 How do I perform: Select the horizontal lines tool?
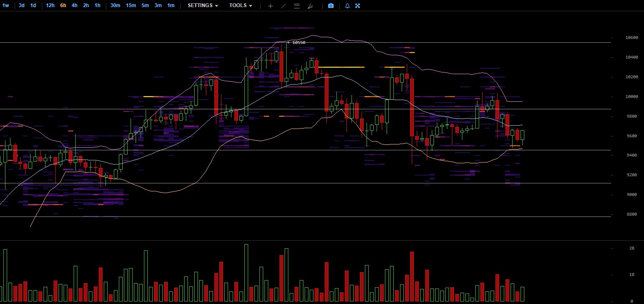[297, 6]
